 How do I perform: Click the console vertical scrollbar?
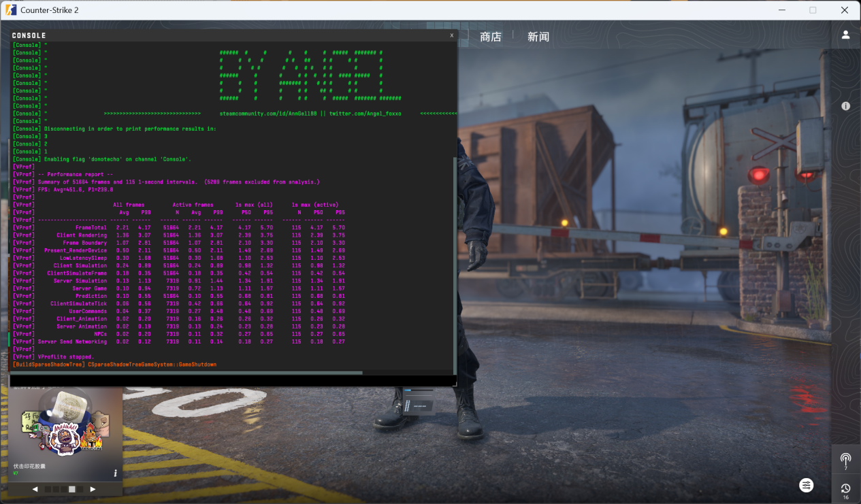point(455,258)
